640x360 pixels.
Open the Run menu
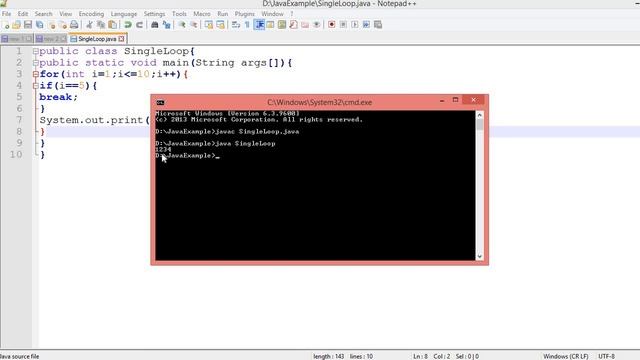222,14
